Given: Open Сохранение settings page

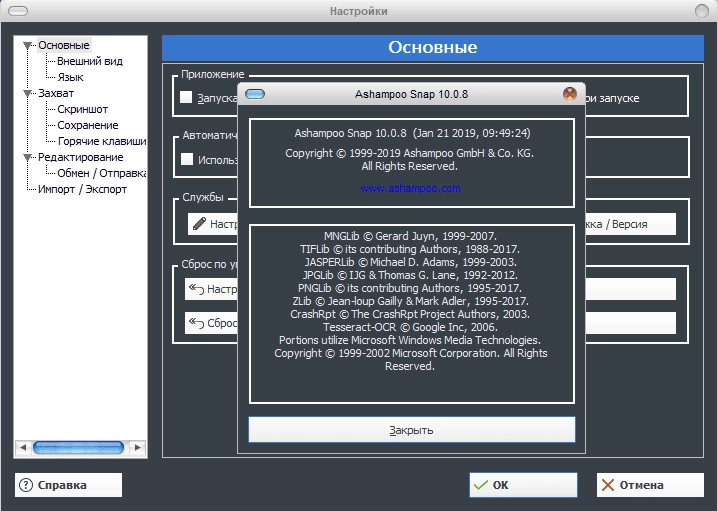Looking at the screenshot, I should pos(87,125).
